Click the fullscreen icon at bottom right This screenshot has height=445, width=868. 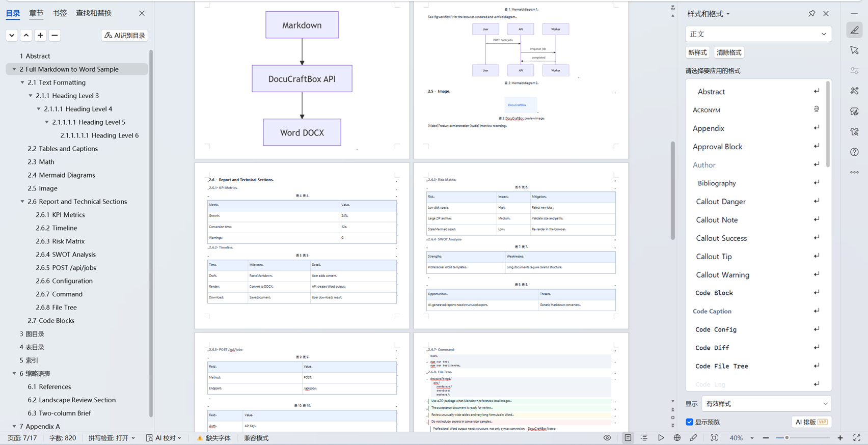click(x=857, y=438)
